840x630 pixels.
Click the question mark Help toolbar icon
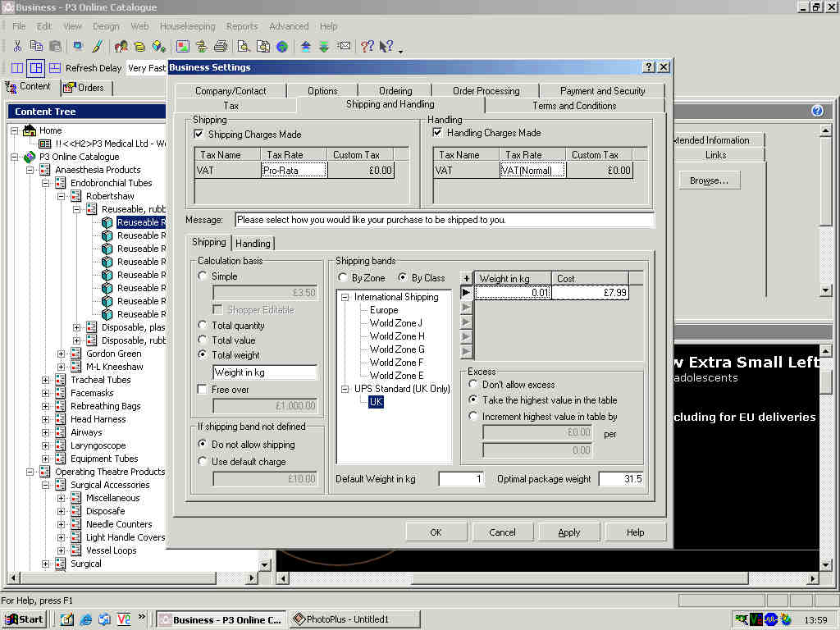[x=367, y=46]
